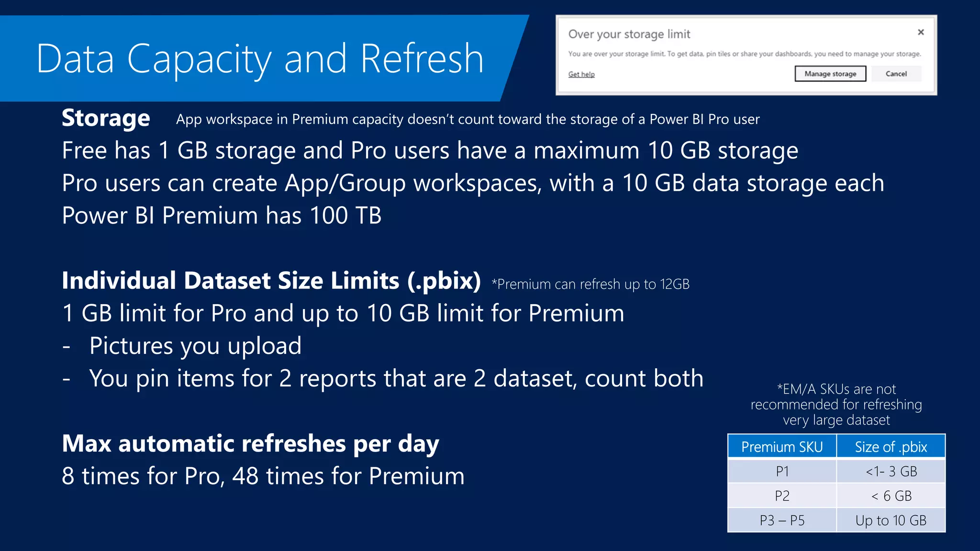980x551 pixels.
Task: Open the Get help link
Action: coord(581,74)
